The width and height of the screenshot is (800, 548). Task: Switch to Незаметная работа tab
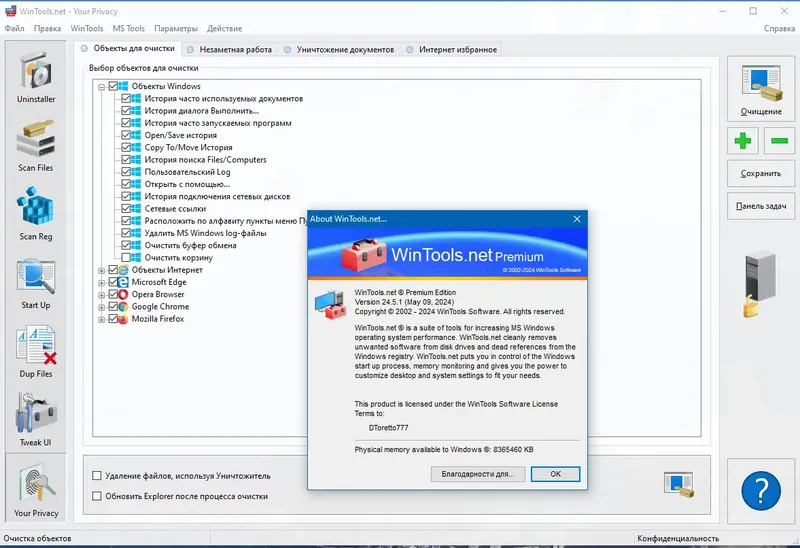coord(230,49)
